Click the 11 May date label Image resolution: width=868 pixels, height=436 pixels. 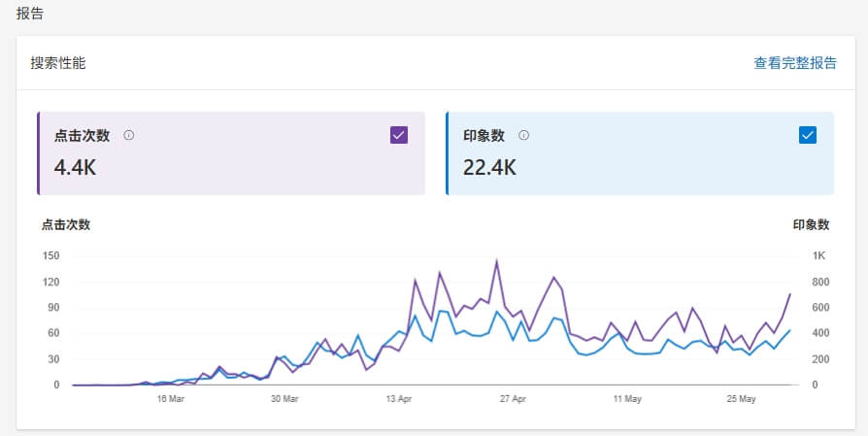627,398
